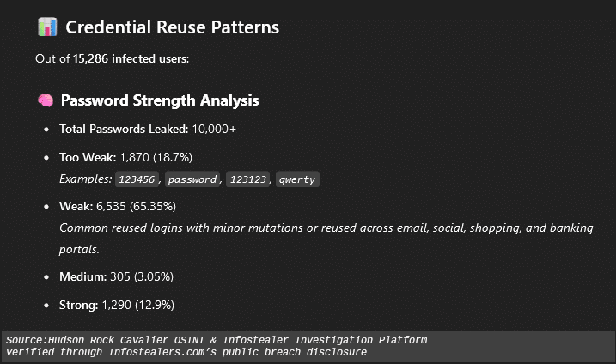Click the bar chart emoji icon

pyautogui.click(x=47, y=27)
